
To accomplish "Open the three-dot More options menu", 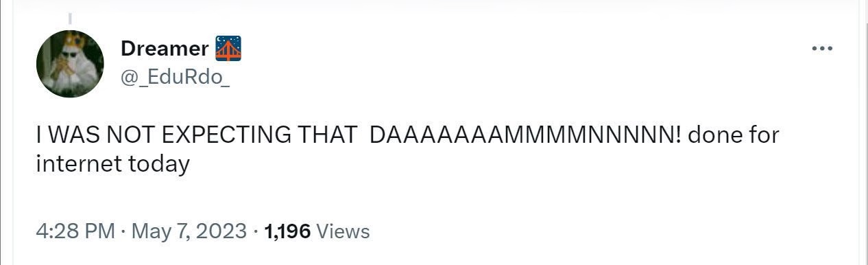I will (x=822, y=49).
